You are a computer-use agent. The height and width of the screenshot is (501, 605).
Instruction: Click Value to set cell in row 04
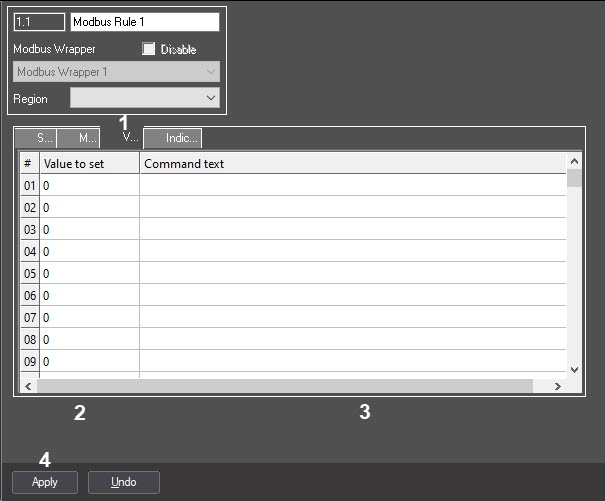pos(90,252)
